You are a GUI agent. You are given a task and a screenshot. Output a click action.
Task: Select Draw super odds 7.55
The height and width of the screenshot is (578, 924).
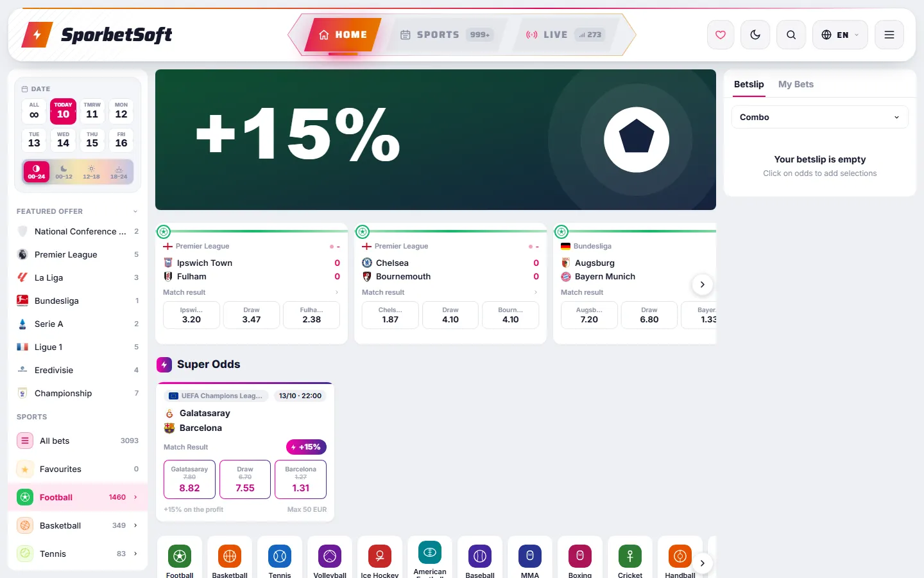click(x=245, y=479)
